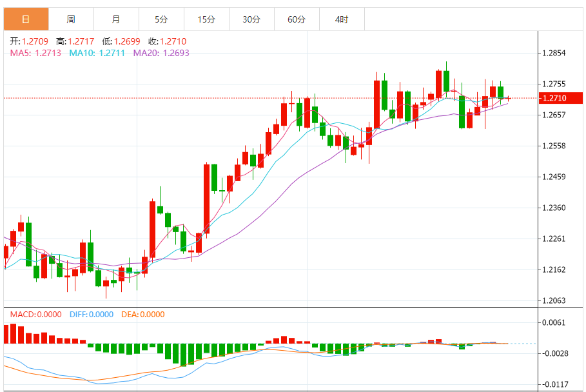Click the -0.0117 MACD axis label
Screen dimensions: 586x392
click(554, 384)
